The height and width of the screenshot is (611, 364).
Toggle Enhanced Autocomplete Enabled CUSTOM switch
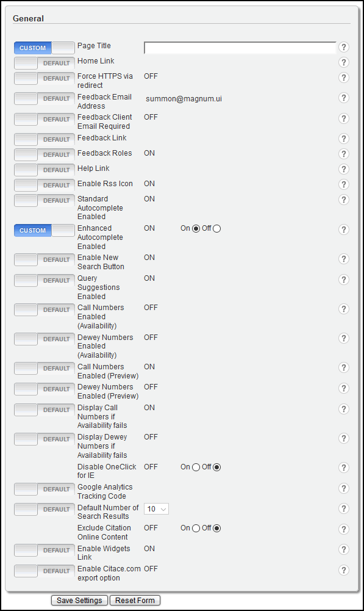click(45, 230)
